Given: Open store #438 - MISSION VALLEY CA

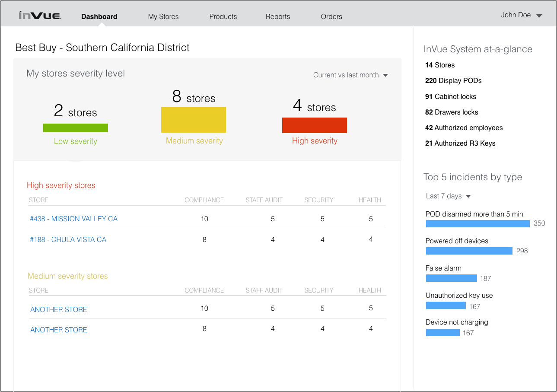Looking at the screenshot, I should pos(73,219).
